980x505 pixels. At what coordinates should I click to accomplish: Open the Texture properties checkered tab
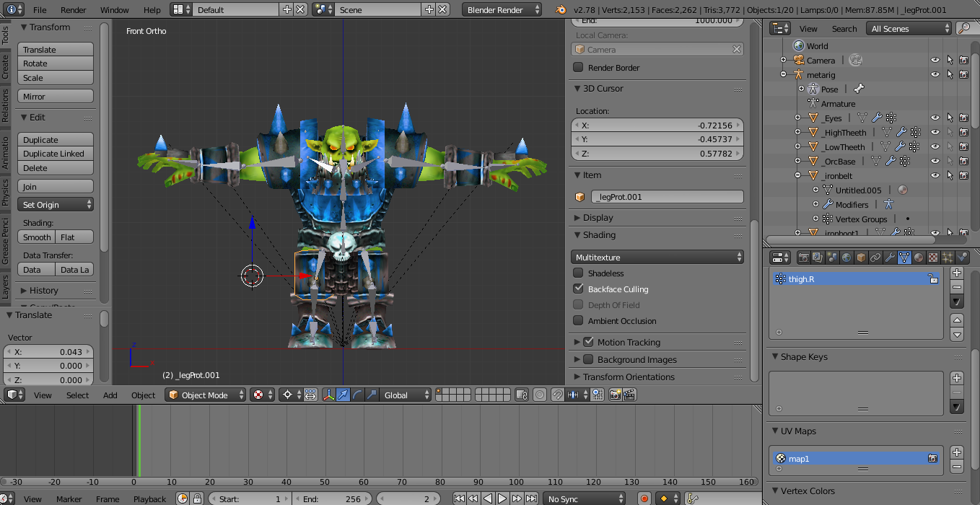click(x=933, y=257)
